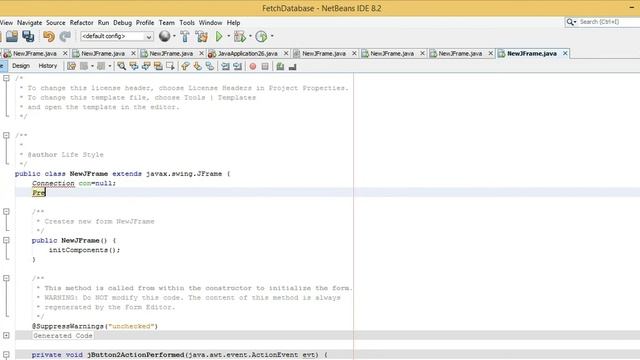The width and height of the screenshot is (640, 360).
Task: Toggle highlight search in the editor toolbar
Action: [158, 66]
